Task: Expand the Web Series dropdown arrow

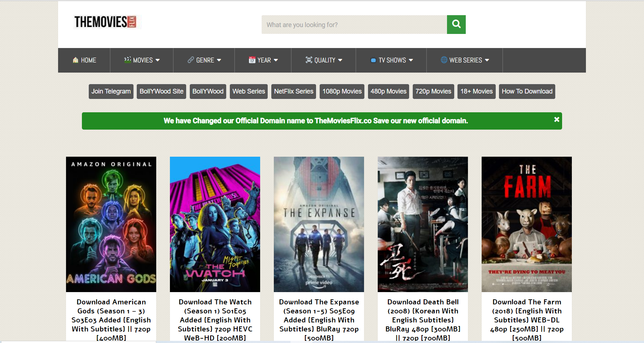Action: (x=487, y=60)
